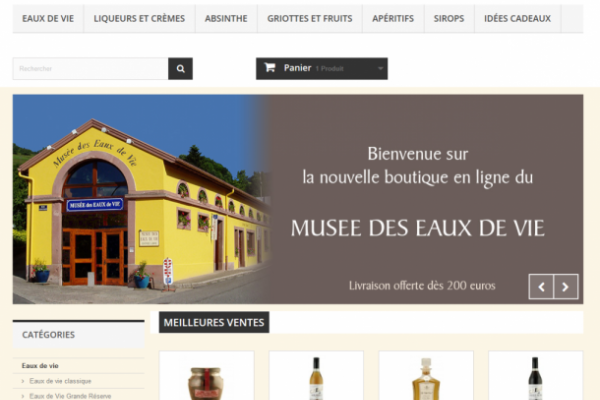Go to previous banner slide
The height and width of the screenshot is (400, 600).
coord(541,287)
